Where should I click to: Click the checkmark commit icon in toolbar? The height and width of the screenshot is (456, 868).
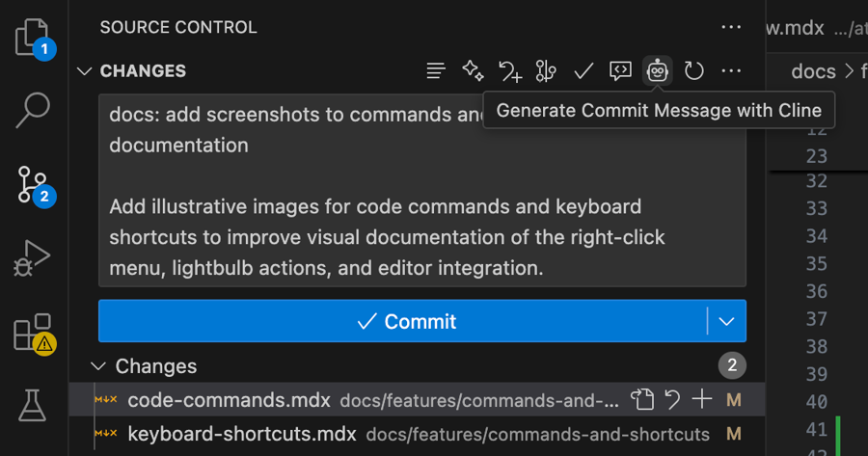[583, 70]
